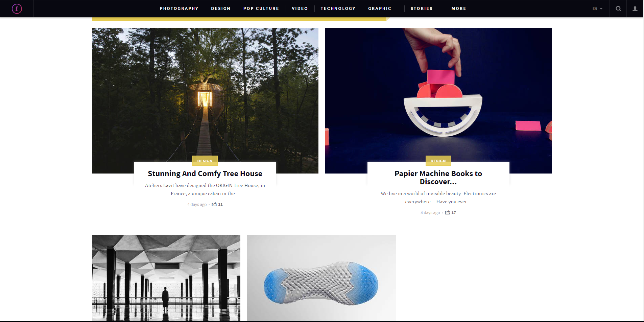Go to the Stories section
The width and height of the screenshot is (644, 322).
tap(422, 8)
